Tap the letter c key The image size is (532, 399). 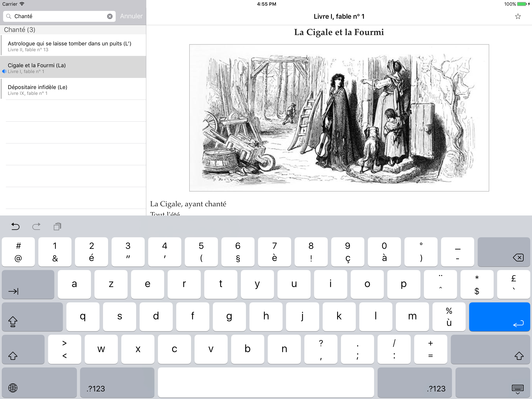(x=174, y=349)
